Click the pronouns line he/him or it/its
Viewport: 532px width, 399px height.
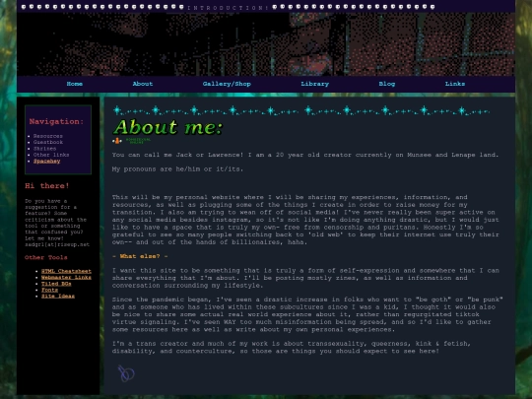[177, 169]
